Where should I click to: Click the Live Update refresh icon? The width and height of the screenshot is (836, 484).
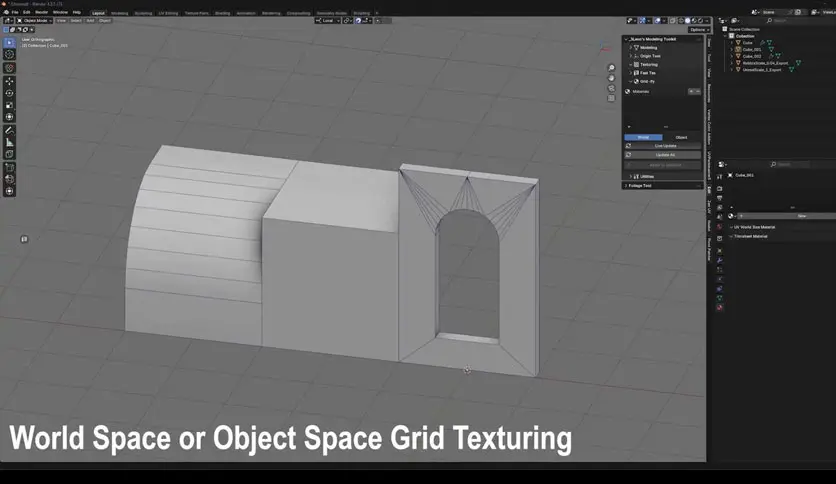tap(629, 146)
